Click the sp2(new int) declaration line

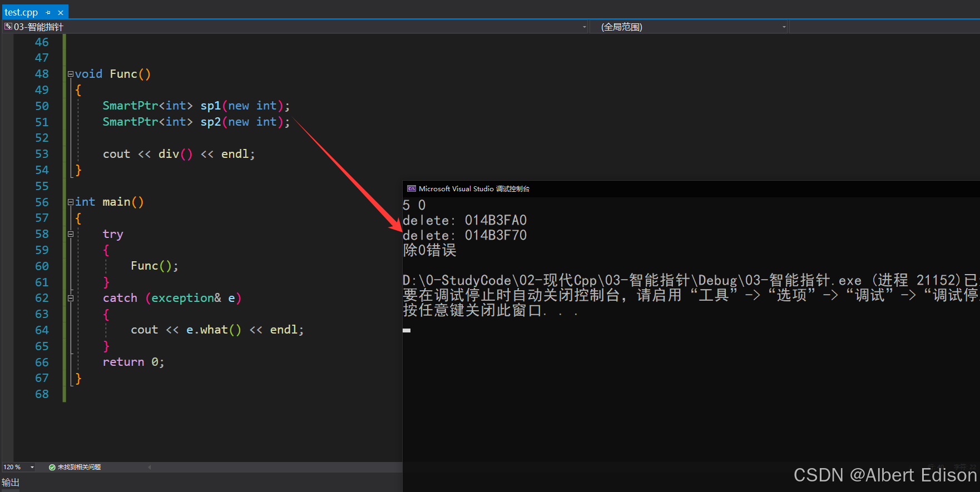pyautogui.click(x=196, y=122)
